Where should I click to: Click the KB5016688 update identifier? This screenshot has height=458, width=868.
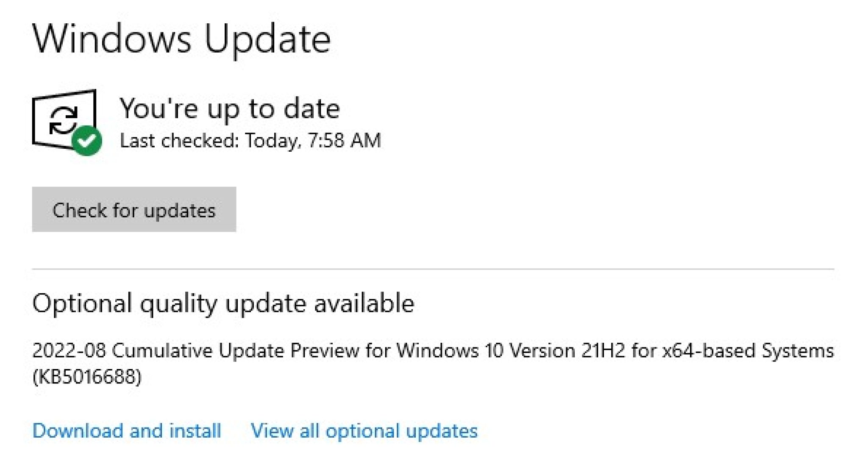[x=87, y=376]
